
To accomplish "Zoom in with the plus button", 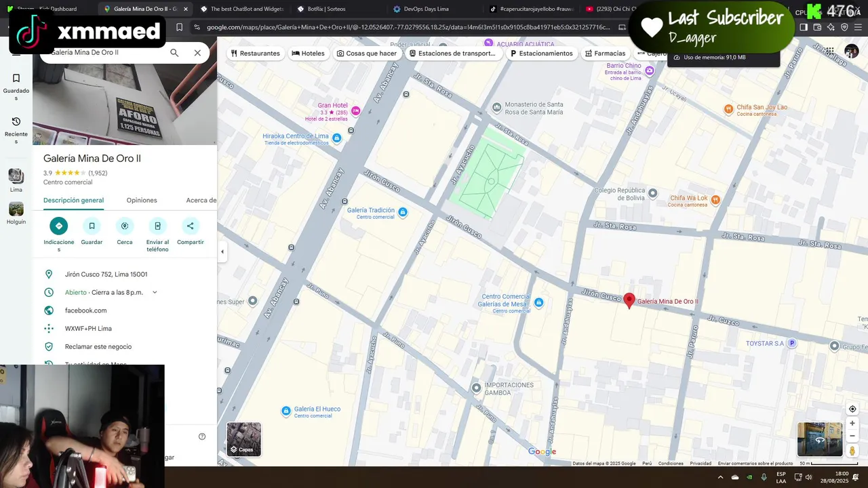I will [852, 424].
